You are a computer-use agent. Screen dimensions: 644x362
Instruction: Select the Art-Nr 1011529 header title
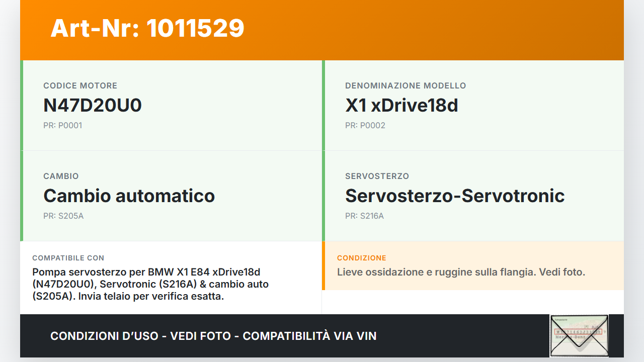[x=147, y=28]
